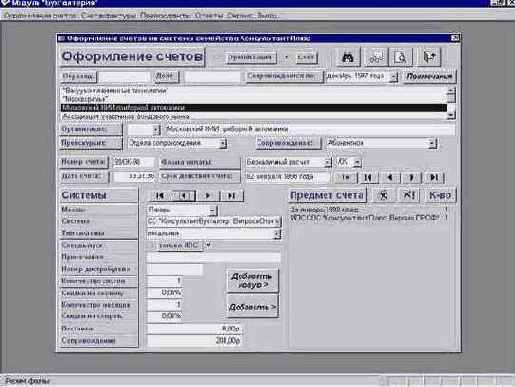Image resolution: width=515 pixels, height=387 pixels.
Task: Expand the Безналичный расчет payment dropdown
Action: [x=328, y=162]
